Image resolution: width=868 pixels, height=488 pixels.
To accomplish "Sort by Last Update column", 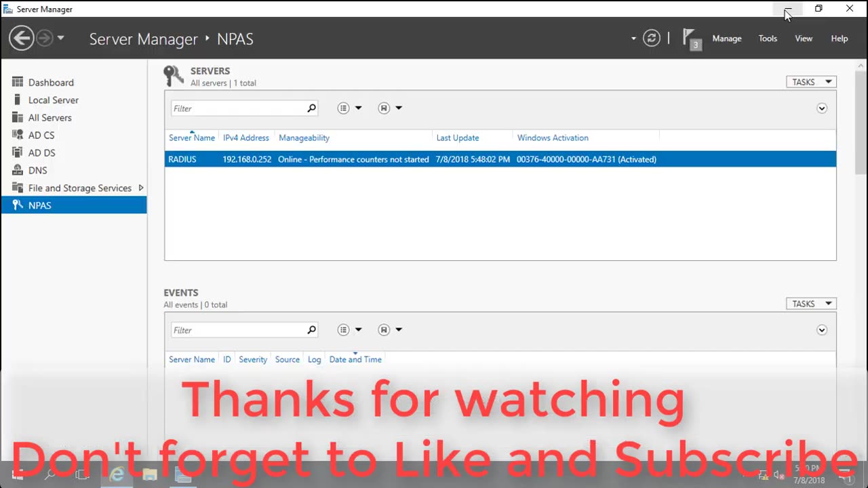I will click(x=458, y=138).
